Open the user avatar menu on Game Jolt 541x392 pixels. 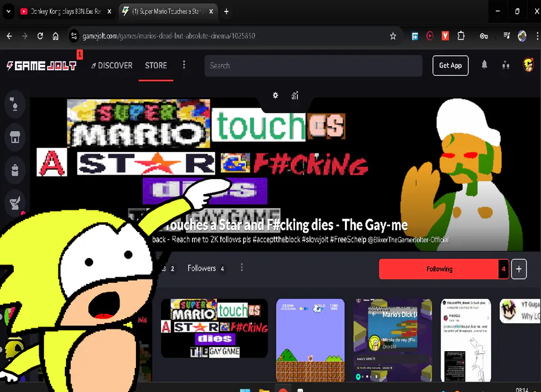coord(528,65)
